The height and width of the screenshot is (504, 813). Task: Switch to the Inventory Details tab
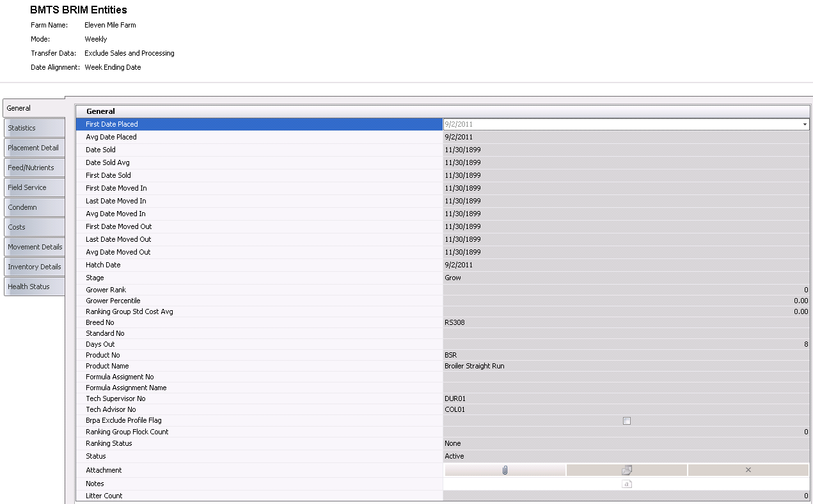[x=34, y=267]
